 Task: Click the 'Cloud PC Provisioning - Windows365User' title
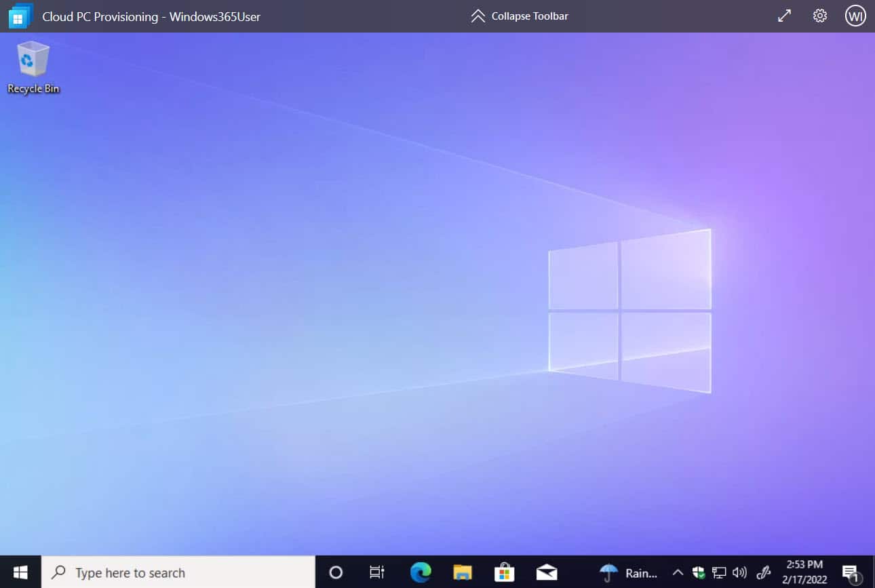151,16
